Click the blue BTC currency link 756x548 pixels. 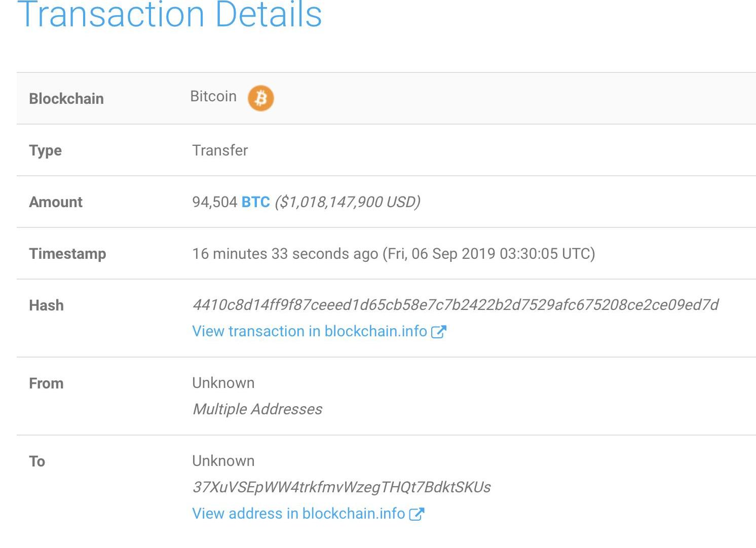[255, 202]
